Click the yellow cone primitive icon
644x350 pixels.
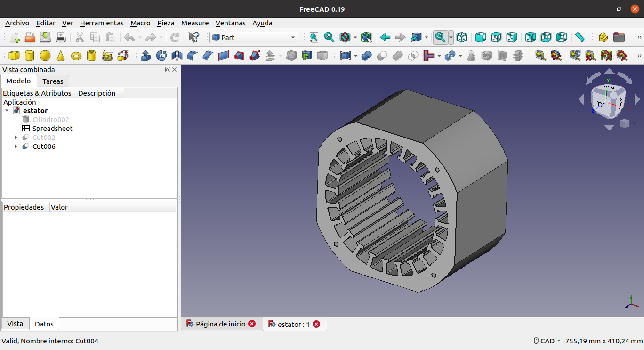[x=61, y=56]
